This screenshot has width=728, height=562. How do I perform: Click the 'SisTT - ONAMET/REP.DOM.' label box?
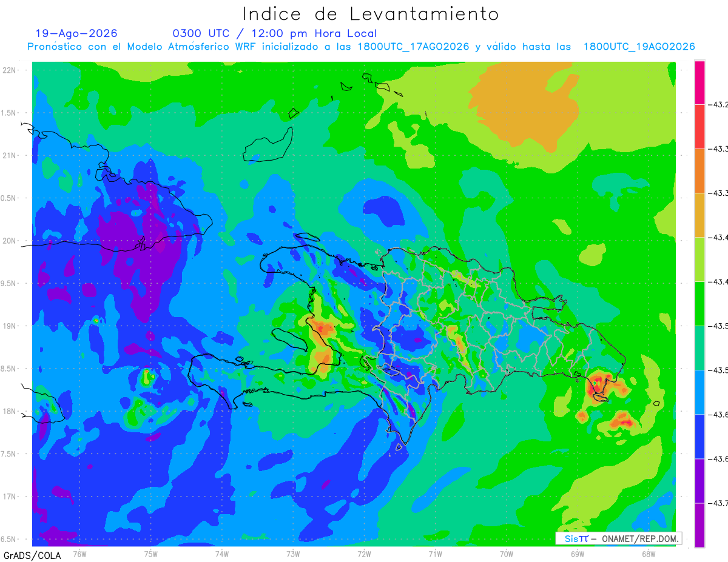(x=618, y=538)
